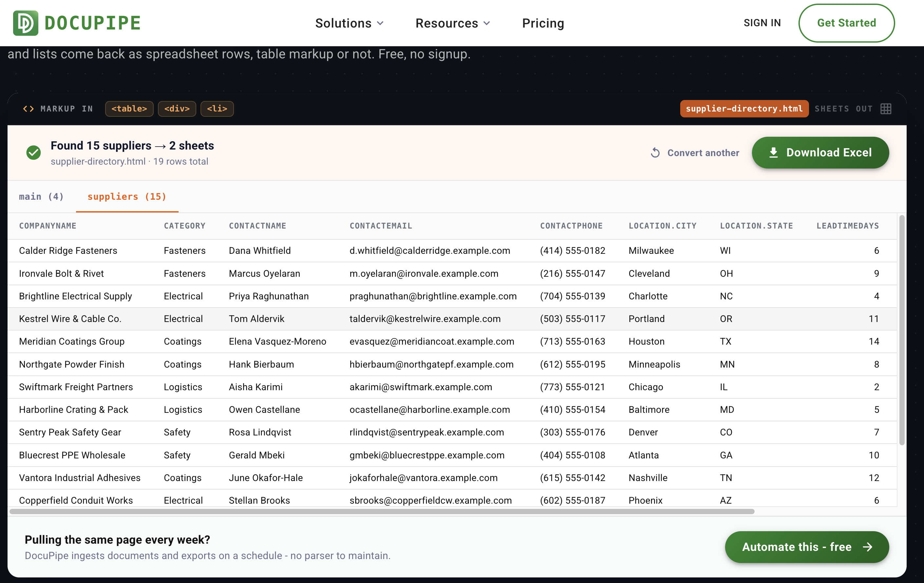Click the sheets out grid icon
The image size is (924, 583).
pyautogui.click(x=886, y=109)
